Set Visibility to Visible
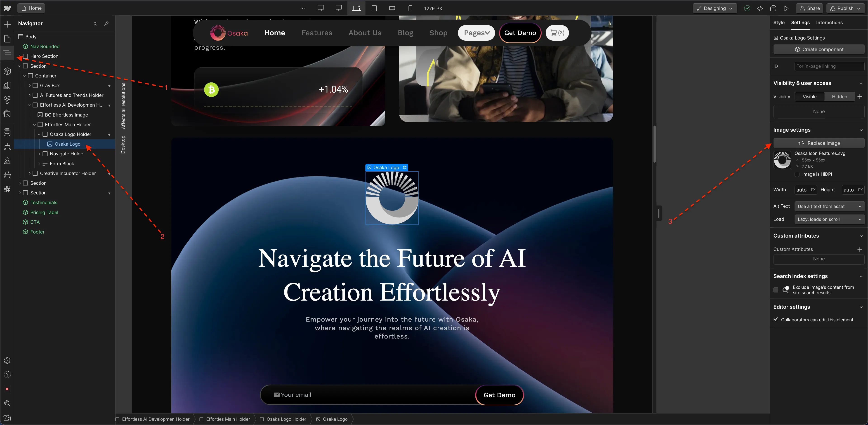The height and width of the screenshot is (425, 868). tap(809, 97)
